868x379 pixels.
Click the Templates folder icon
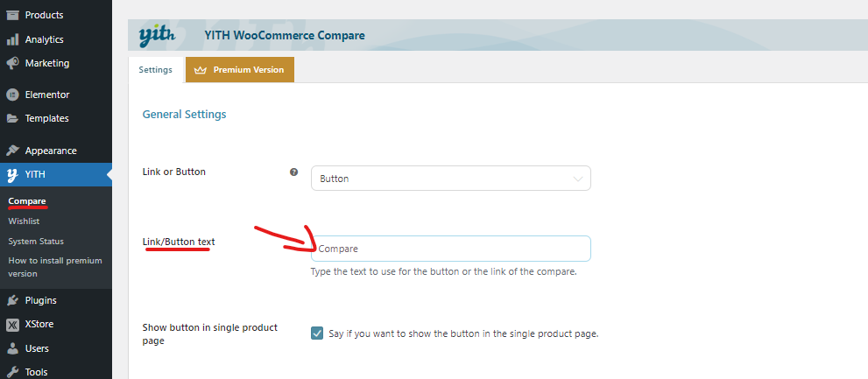pos(13,118)
